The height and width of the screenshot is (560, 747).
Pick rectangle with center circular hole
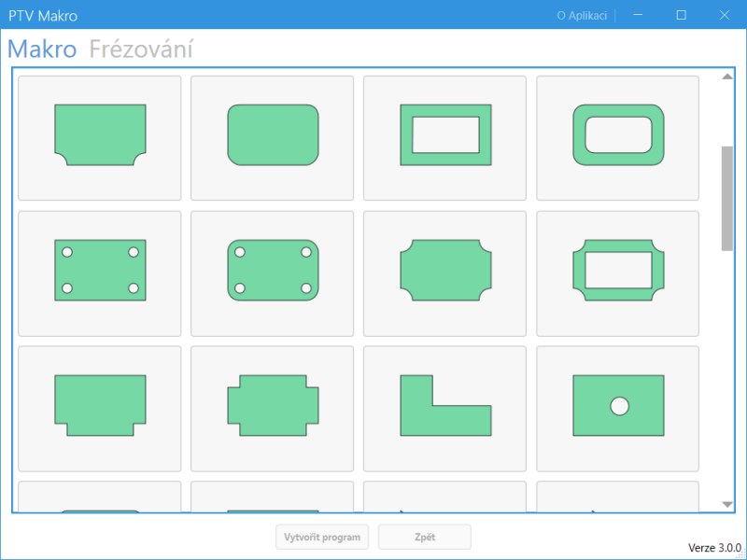point(617,408)
